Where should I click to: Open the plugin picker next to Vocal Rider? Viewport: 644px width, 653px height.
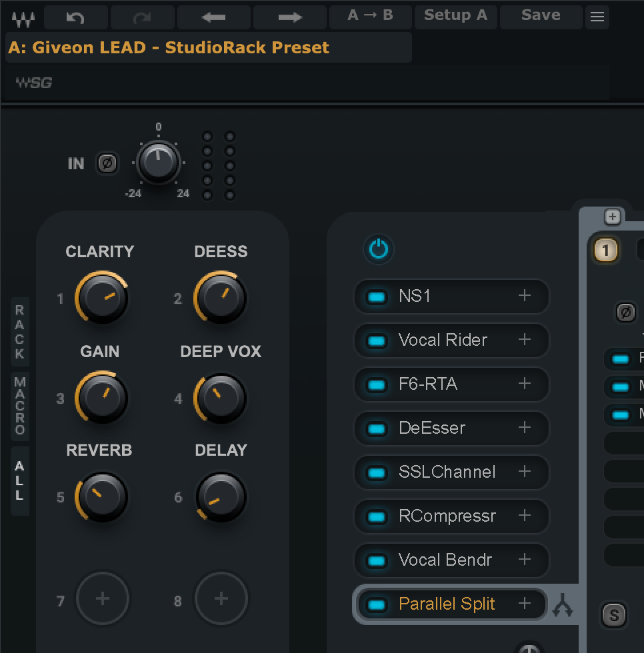point(525,340)
